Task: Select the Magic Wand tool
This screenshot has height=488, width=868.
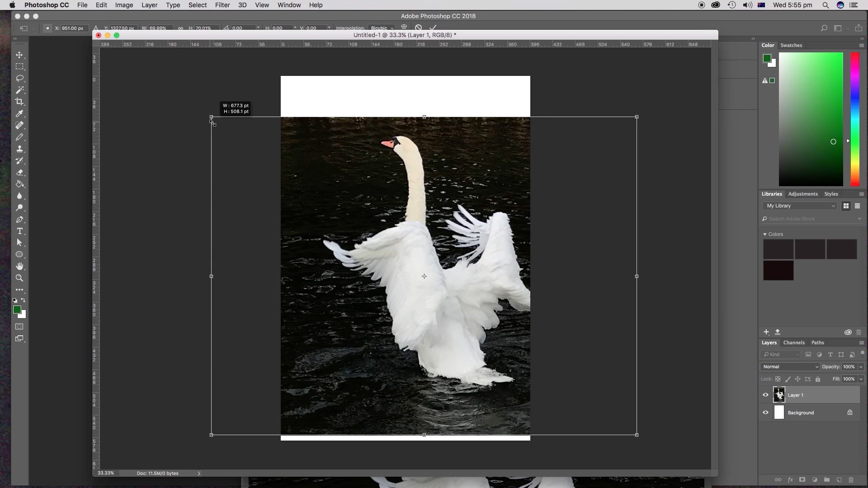Action: coord(19,90)
